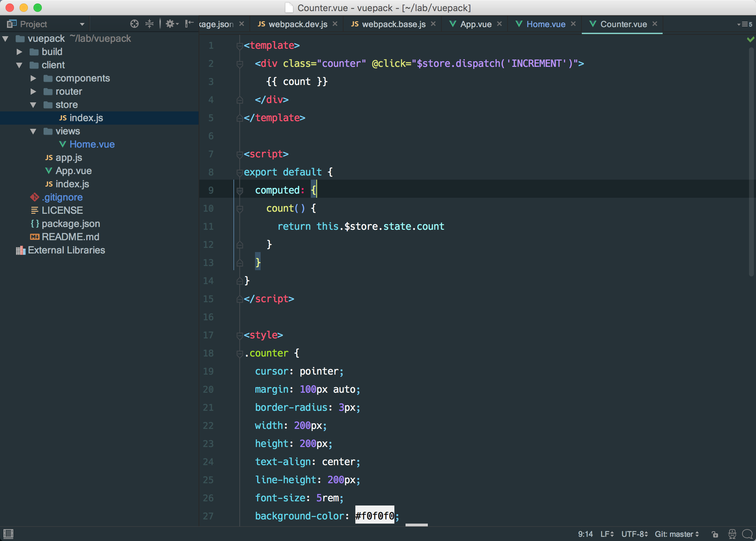Viewport: 756px width, 541px height.
Task: Fold the .counter CSS block on line 18
Action: pos(240,354)
